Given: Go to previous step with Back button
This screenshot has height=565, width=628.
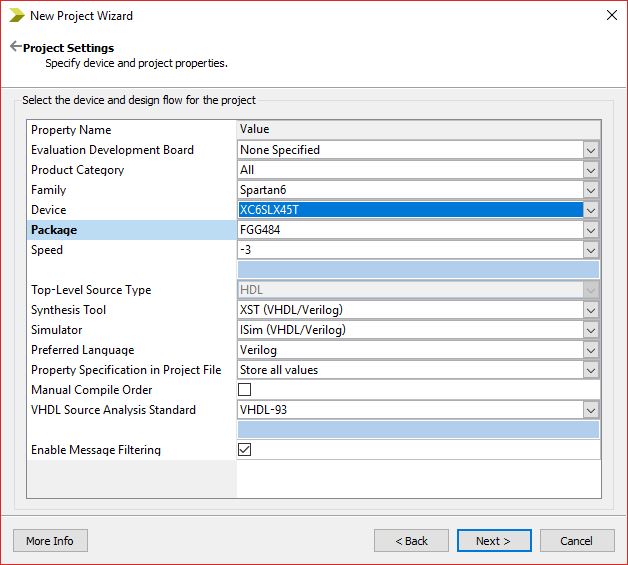Looking at the screenshot, I should (411, 541).
